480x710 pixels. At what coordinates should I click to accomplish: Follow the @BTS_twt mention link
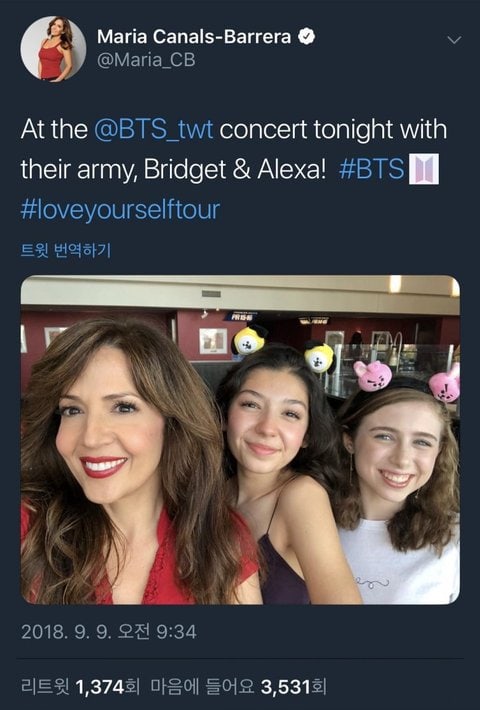154,130
